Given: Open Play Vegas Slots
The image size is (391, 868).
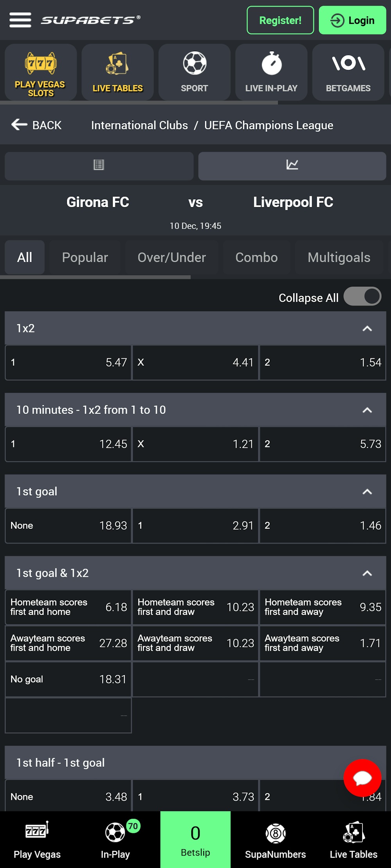Looking at the screenshot, I should (40, 72).
